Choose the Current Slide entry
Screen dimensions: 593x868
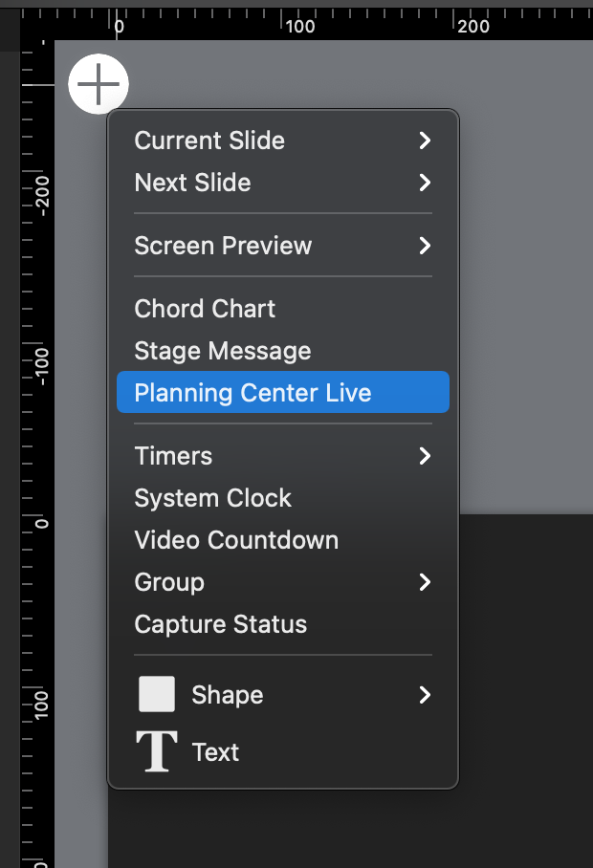click(209, 141)
